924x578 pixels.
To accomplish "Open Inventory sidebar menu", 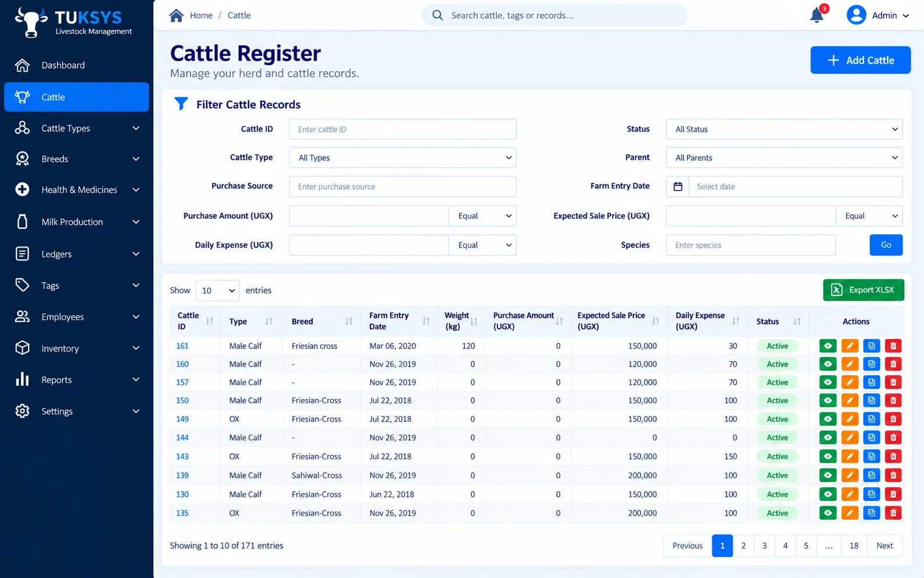I will pyautogui.click(x=77, y=348).
